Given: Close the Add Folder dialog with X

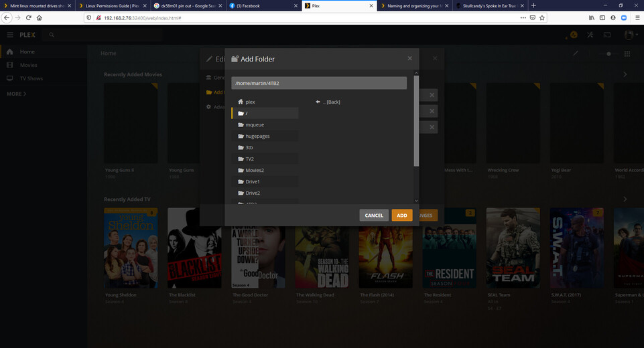Looking at the screenshot, I should click(x=409, y=58).
